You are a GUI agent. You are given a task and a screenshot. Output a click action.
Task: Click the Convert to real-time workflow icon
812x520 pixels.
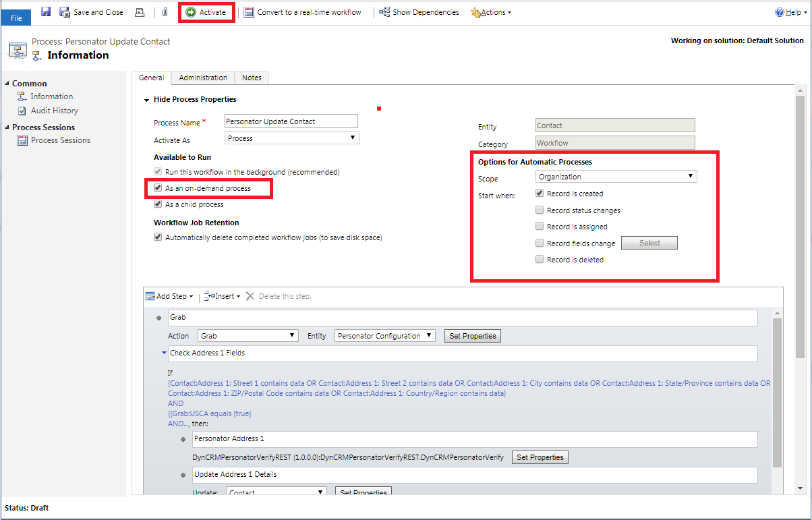249,12
